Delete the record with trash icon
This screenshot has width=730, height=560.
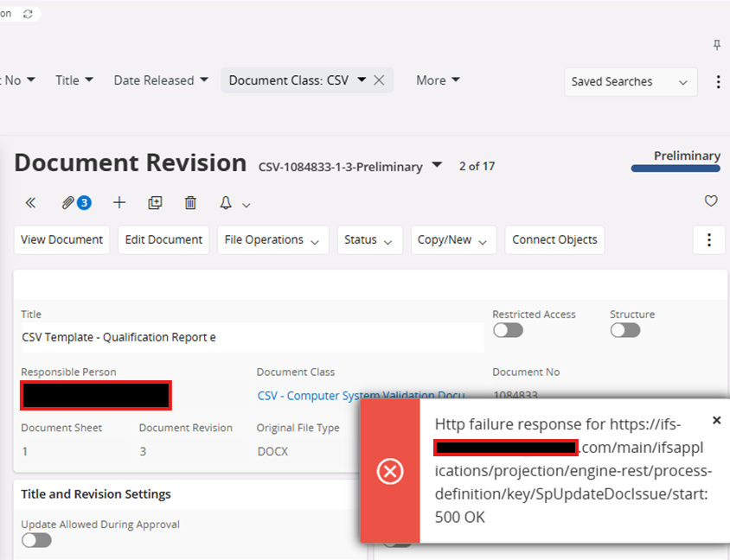190,203
